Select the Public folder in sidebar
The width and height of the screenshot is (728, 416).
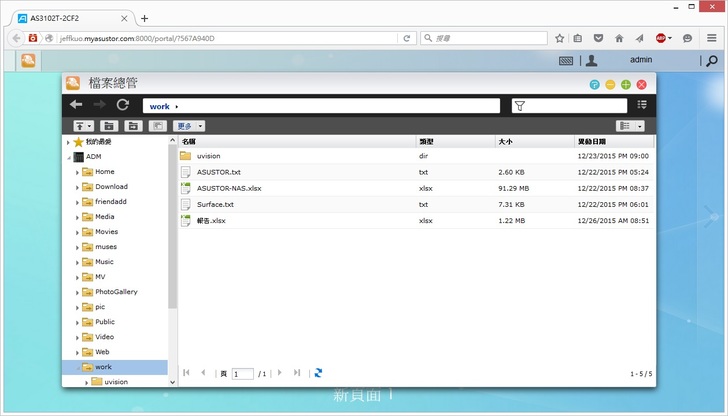pyautogui.click(x=104, y=322)
